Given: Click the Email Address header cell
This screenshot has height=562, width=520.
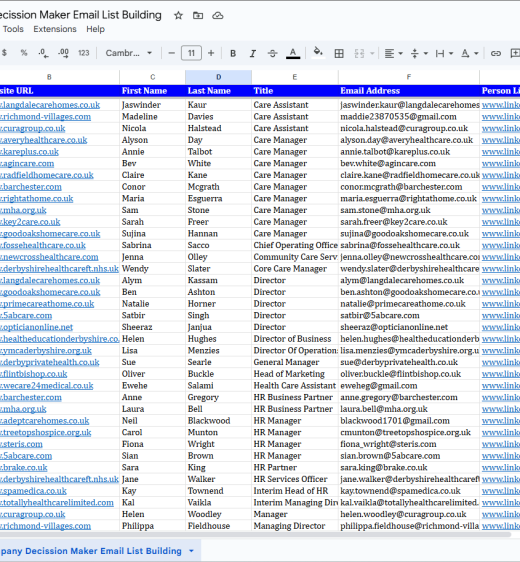Looking at the screenshot, I should click(x=409, y=91).
